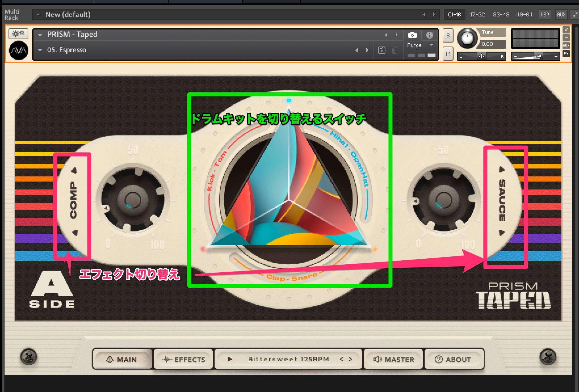Toggle the PV button on instrument header
The image size is (579, 392).
(566, 53)
